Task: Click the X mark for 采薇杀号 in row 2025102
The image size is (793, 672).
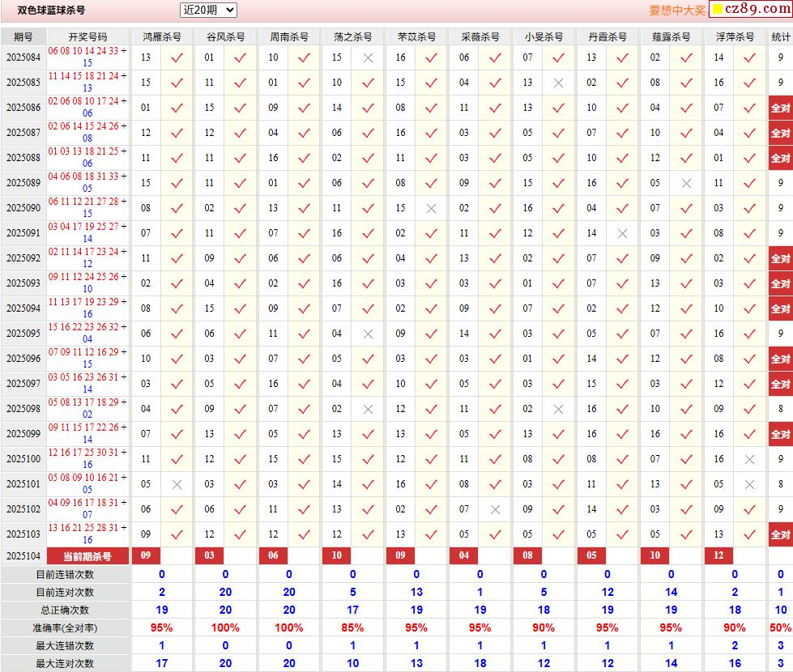Action: [495, 510]
